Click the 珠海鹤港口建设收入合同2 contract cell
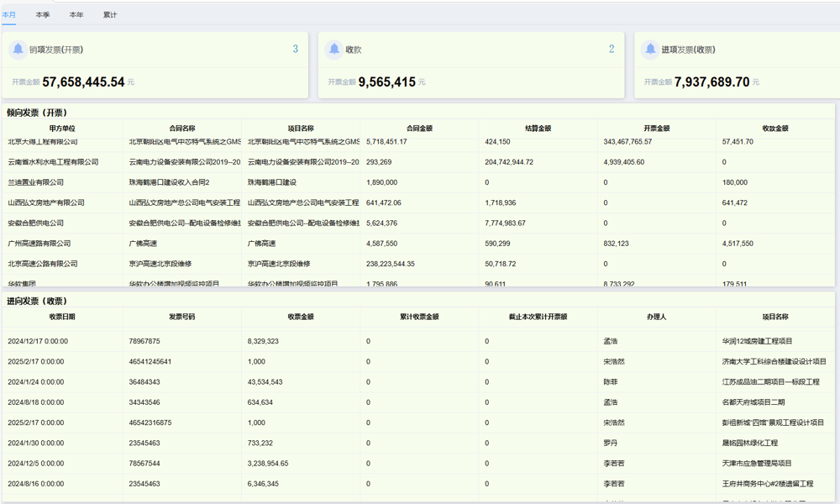 [x=169, y=182]
